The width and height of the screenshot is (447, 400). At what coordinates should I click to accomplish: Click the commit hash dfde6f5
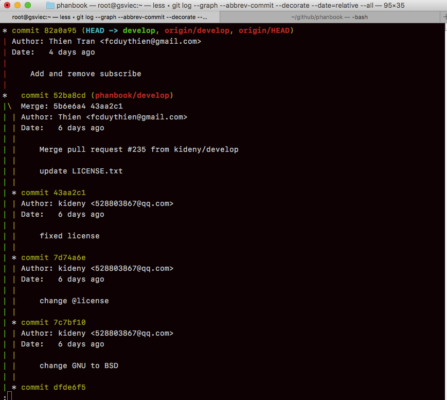[x=69, y=387]
